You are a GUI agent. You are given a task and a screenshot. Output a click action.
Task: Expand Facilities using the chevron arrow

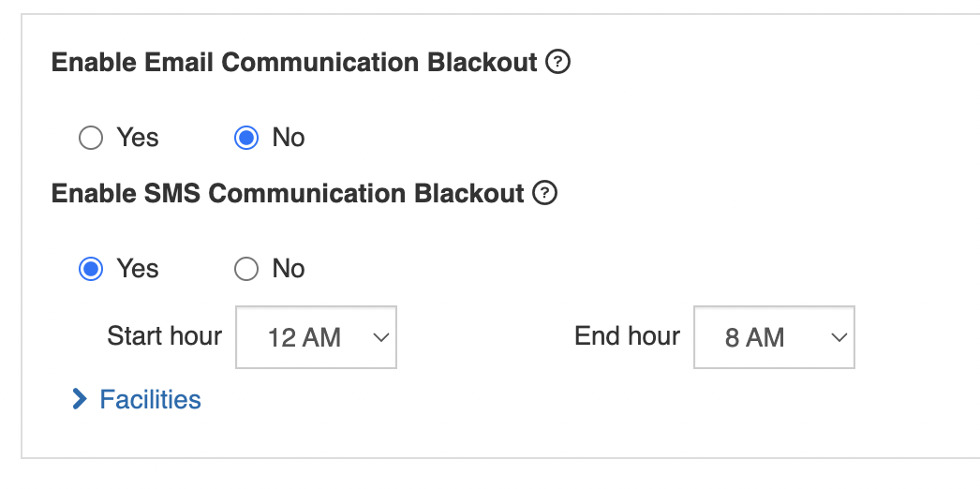pyautogui.click(x=80, y=399)
